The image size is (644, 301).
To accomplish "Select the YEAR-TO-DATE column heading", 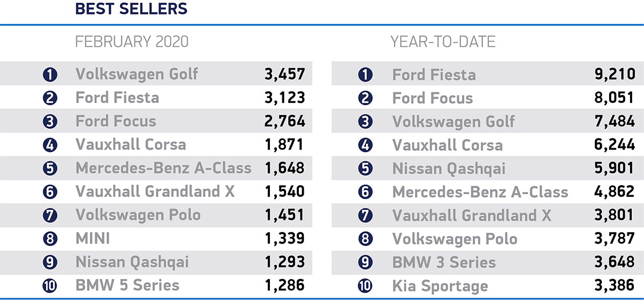I will pos(443,42).
